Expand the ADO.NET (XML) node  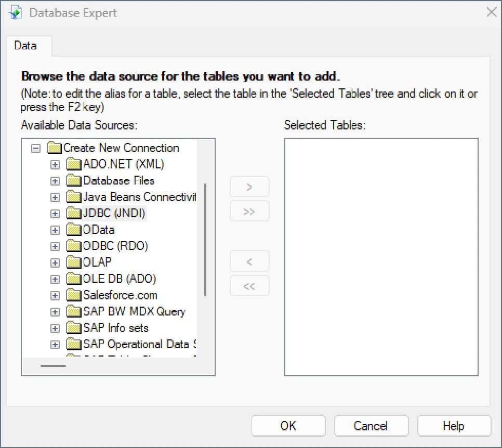(55, 164)
